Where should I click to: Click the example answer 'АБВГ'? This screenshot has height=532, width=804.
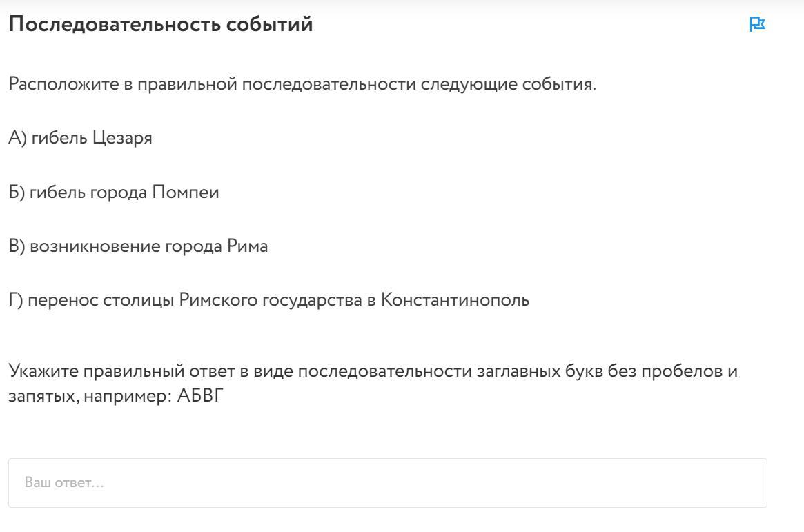point(201,395)
